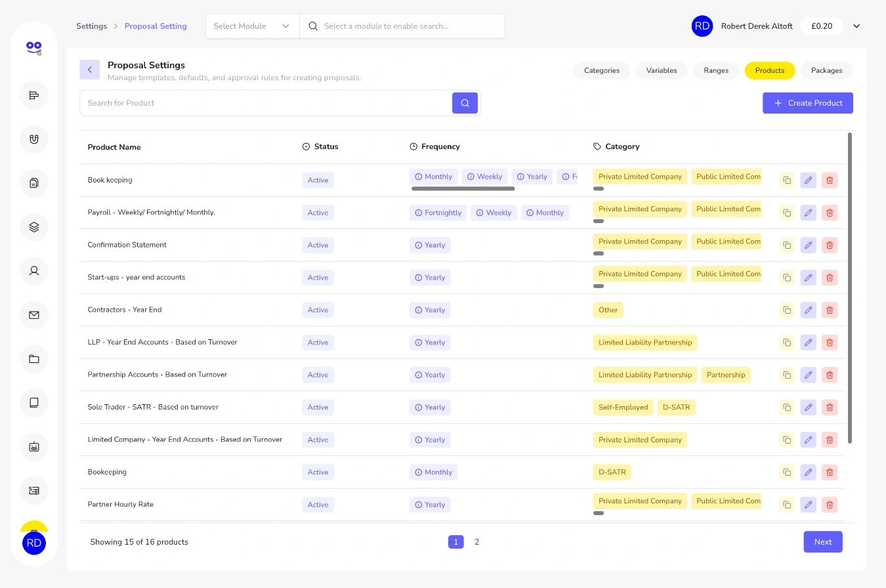886x588 pixels.
Task: Duplicate Sole Trader - SATR product
Action: [787, 408]
